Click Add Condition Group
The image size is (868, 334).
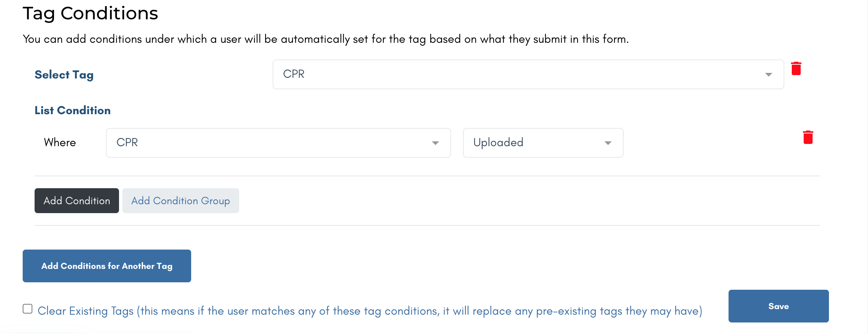pos(180,201)
